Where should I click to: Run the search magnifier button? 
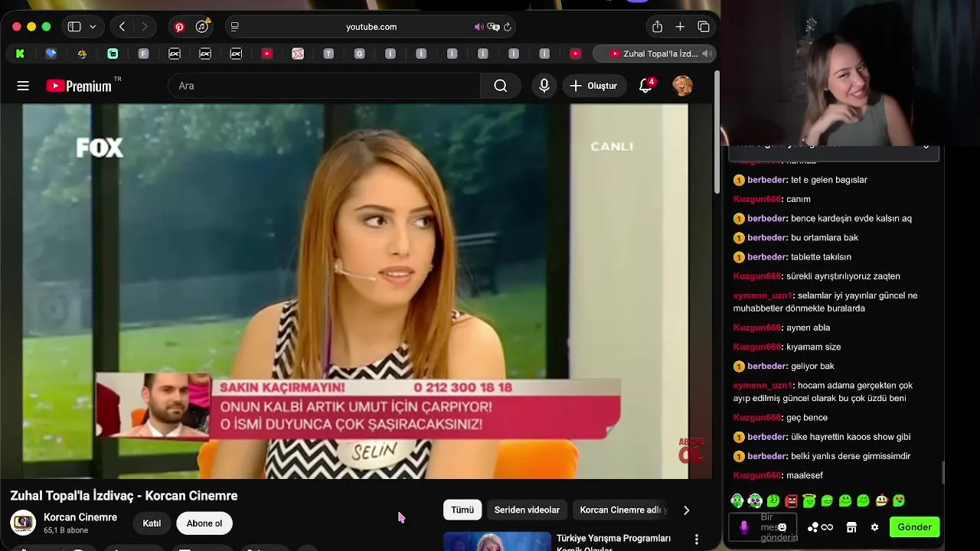point(501,86)
